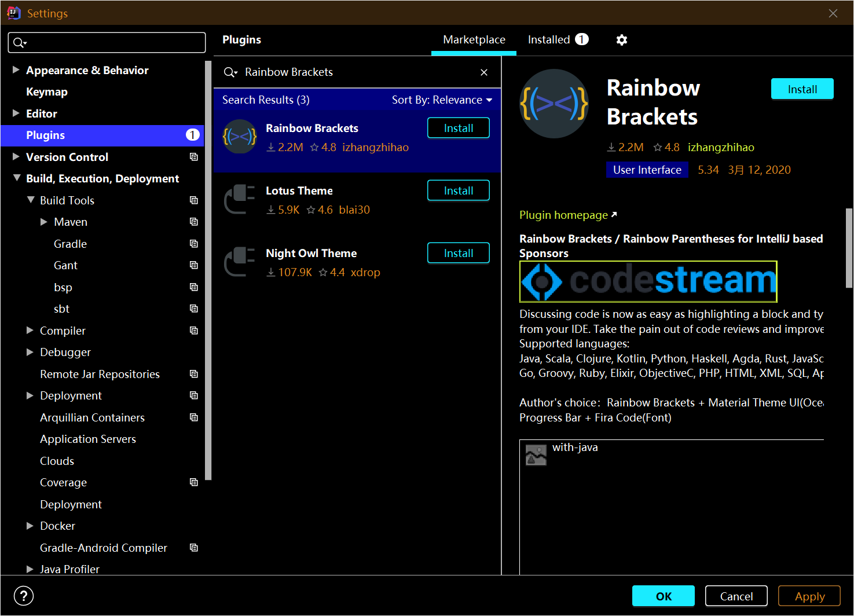Open the Plugin homepage link

click(568, 215)
